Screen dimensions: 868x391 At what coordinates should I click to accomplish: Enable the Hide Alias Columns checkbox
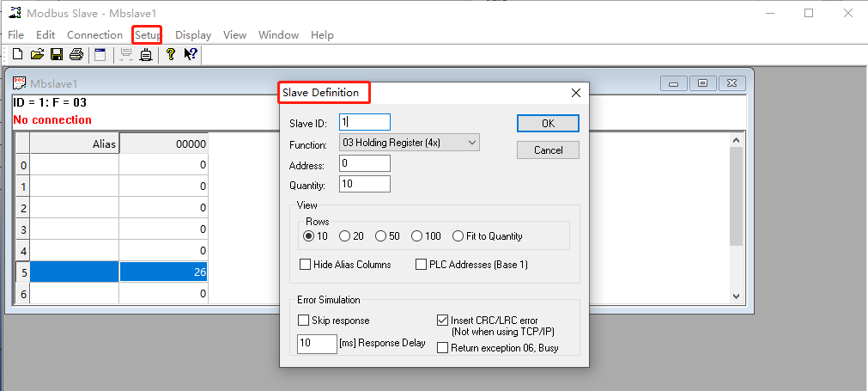point(305,265)
